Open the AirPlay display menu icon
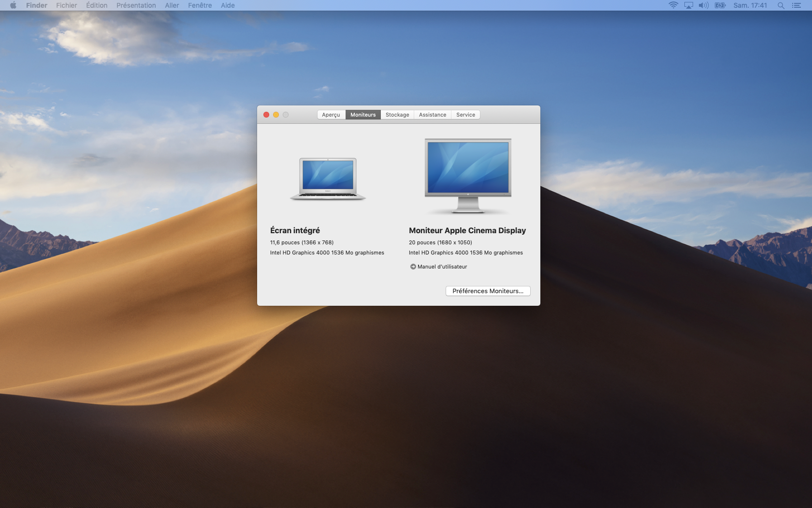 (x=689, y=5)
